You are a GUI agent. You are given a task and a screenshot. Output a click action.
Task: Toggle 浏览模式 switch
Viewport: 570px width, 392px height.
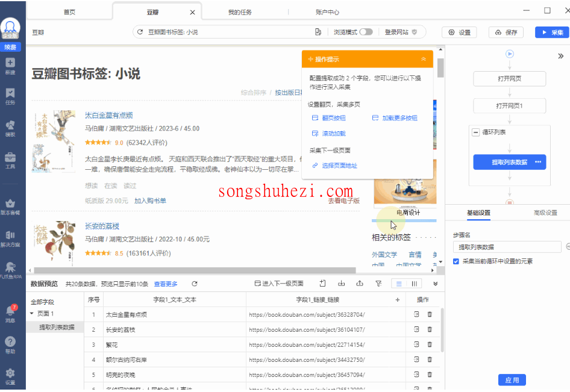coord(366,32)
